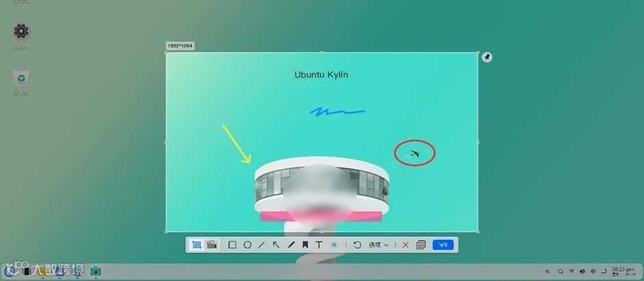Switch to screen recording camera mode

(x=212, y=245)
